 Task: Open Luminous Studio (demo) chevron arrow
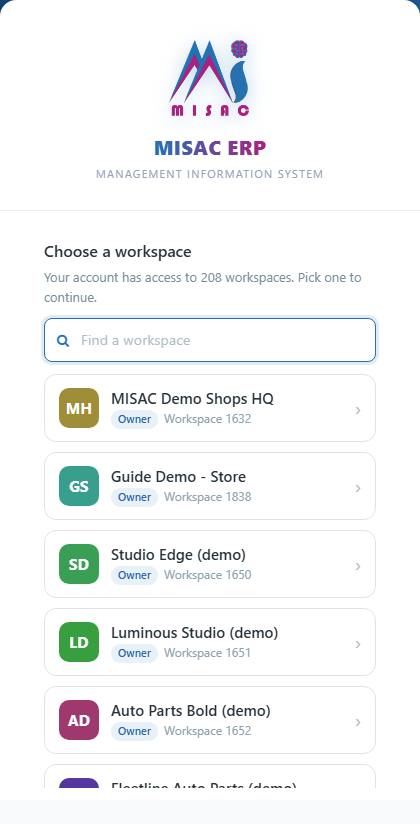[x=358, y=644]
